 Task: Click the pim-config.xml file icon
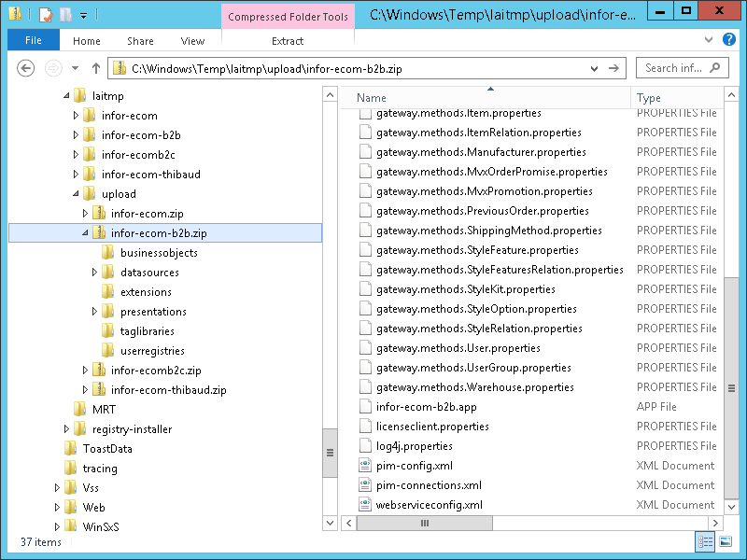tap(366, 466)
